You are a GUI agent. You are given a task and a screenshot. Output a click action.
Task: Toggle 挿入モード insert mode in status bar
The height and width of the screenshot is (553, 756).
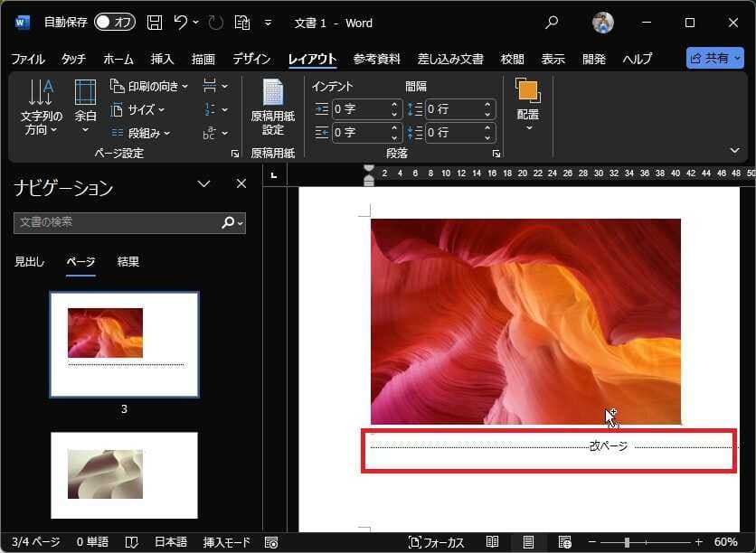pos(226,542)
